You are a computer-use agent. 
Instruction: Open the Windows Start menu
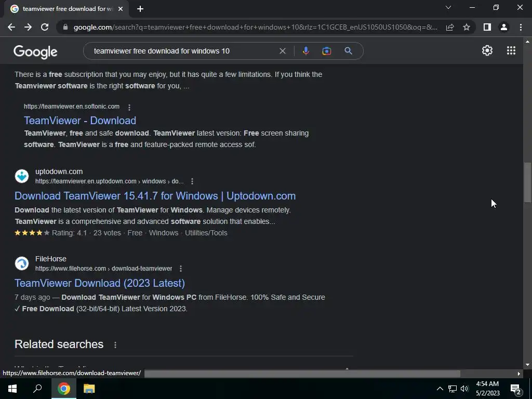tap(12, 389)
